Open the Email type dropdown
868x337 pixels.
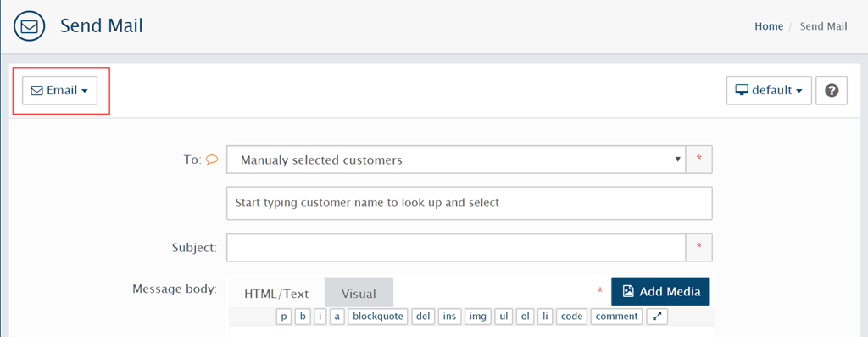(x=60, y=90)
